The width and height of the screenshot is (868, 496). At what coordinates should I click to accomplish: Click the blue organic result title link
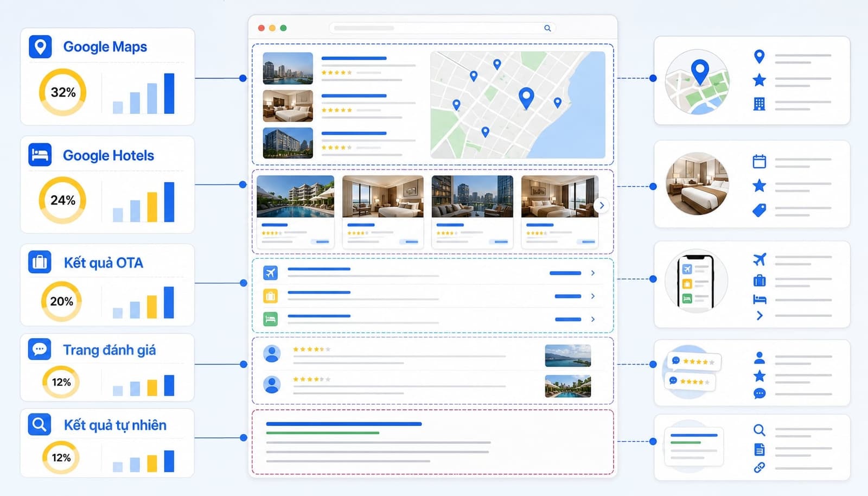[x=344, y=424]
